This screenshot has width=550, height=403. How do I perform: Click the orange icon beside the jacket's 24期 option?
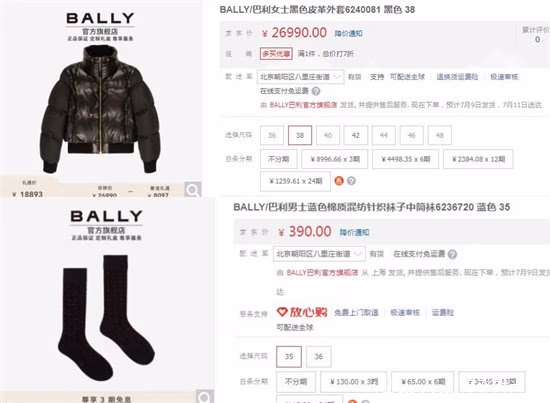coord(339,181)
